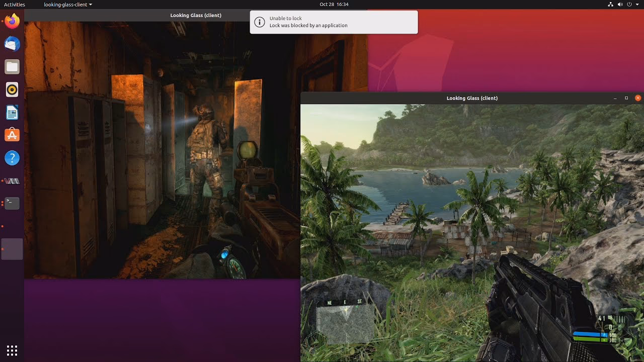
Task: Maximize the front Looking Glass (client) window
Action: click(626, 98)
